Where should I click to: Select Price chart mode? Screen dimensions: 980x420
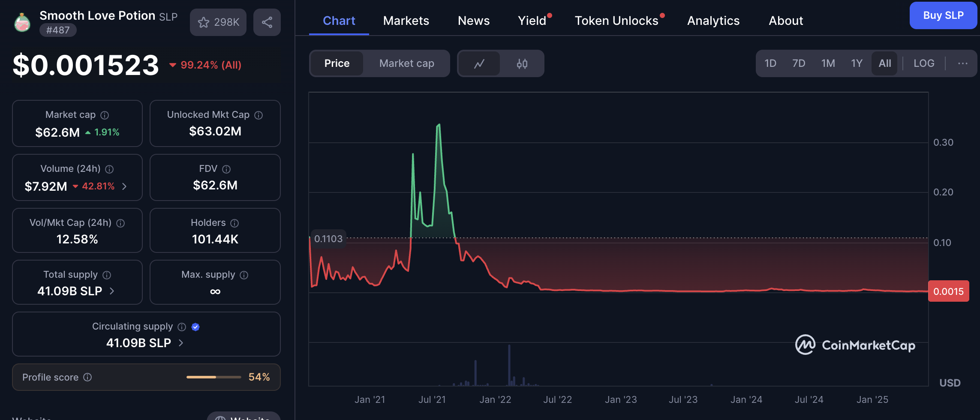coord(337,63)
